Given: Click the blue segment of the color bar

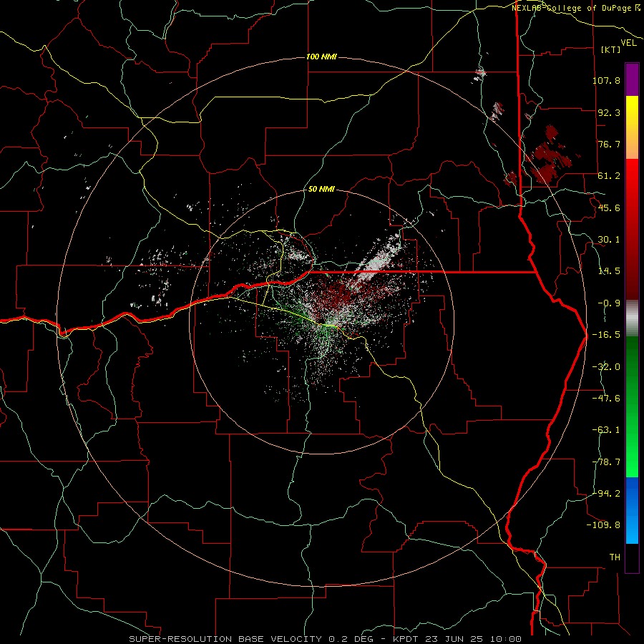Looking at the screenshot, I should tap(632, 510).
